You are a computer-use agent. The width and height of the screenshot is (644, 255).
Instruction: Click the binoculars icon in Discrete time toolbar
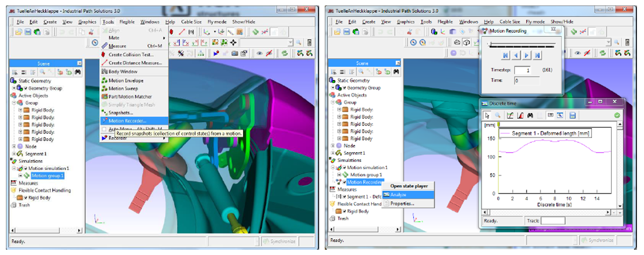[x=531, y=115]
